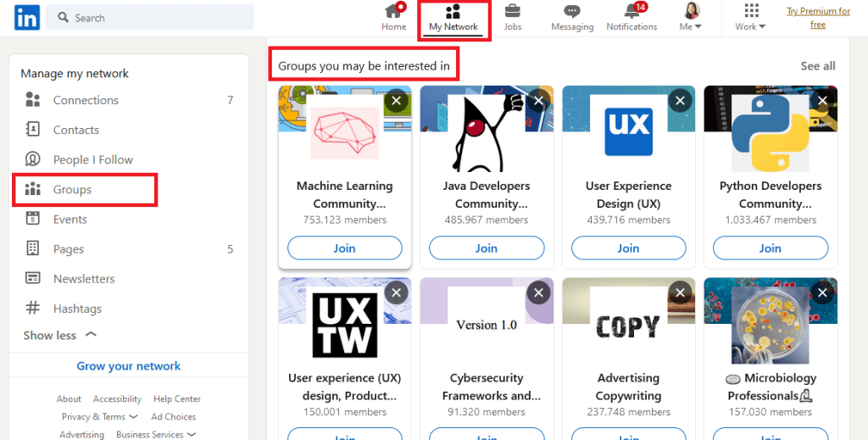Screen dimensions: 868x440
Task: Dismiss Java Developers Community card
Action: 538,101
